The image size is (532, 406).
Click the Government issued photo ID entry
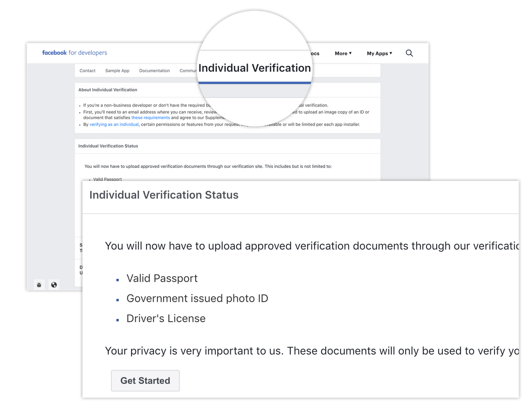click(x=198, y=298)
